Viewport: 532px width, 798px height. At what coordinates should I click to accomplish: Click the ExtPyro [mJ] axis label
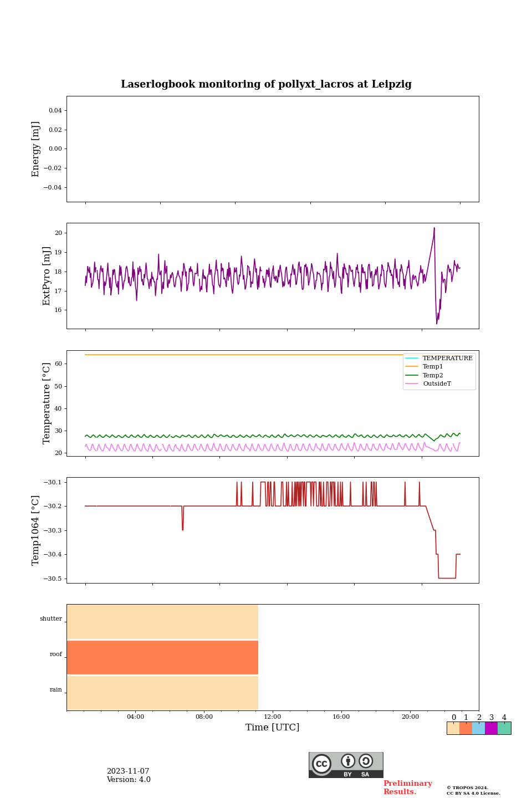[47, 276]
